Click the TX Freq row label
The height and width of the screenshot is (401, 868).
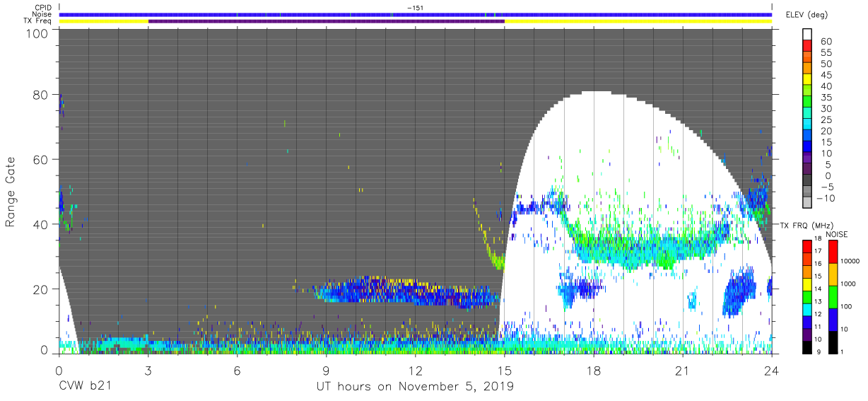38,21
